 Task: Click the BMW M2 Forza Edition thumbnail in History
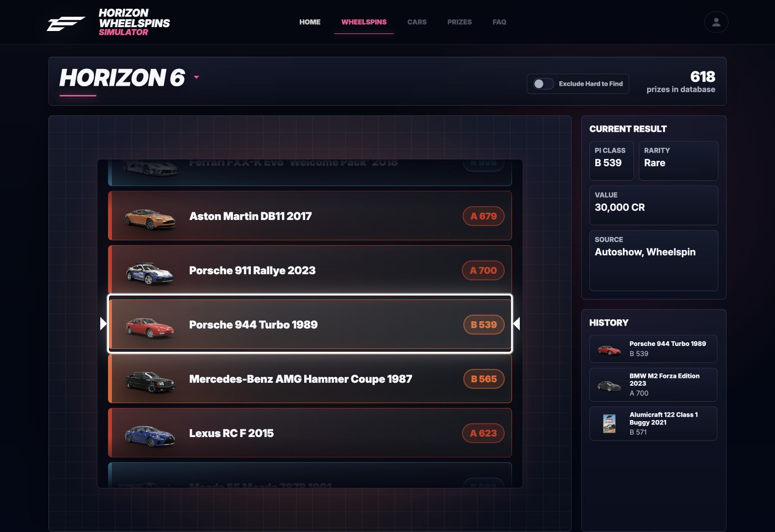(x=609, y=386)
